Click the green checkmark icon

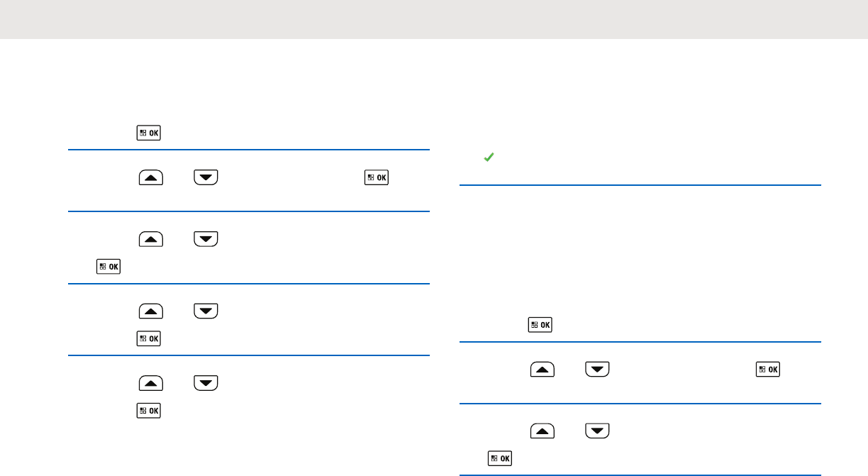488,160
